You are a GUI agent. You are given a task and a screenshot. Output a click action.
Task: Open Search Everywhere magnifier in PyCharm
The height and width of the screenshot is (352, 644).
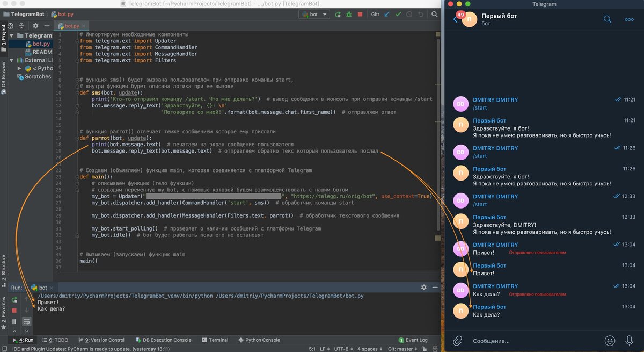click(x=434, y=15)
